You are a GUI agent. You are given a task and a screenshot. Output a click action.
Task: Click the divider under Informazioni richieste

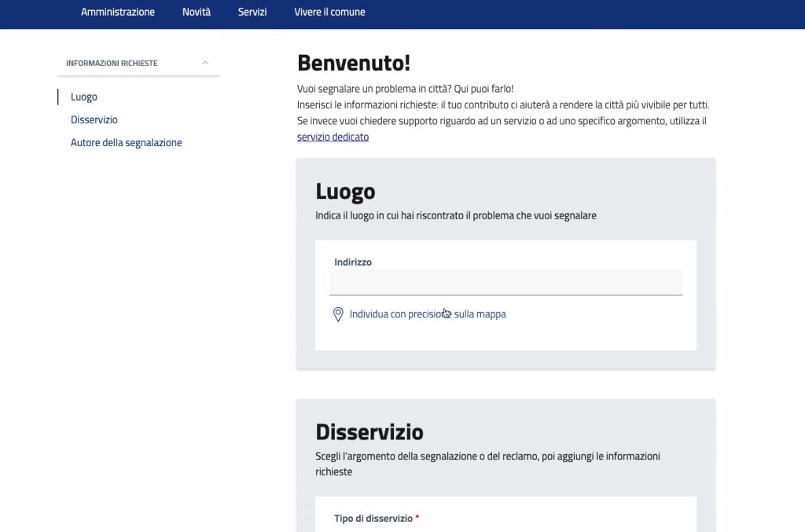point(138,75)
